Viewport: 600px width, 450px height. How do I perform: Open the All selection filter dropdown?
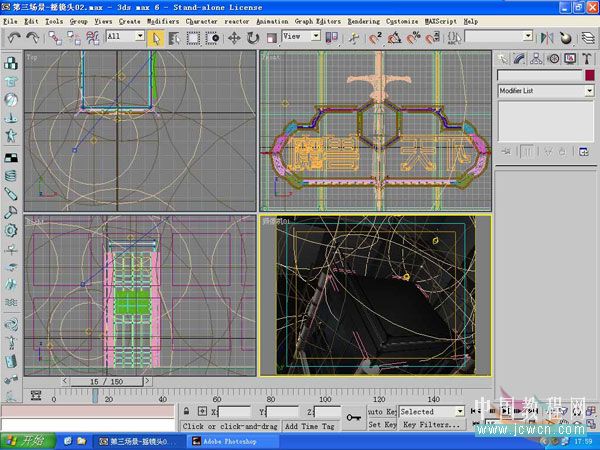[x=124, y=37]
